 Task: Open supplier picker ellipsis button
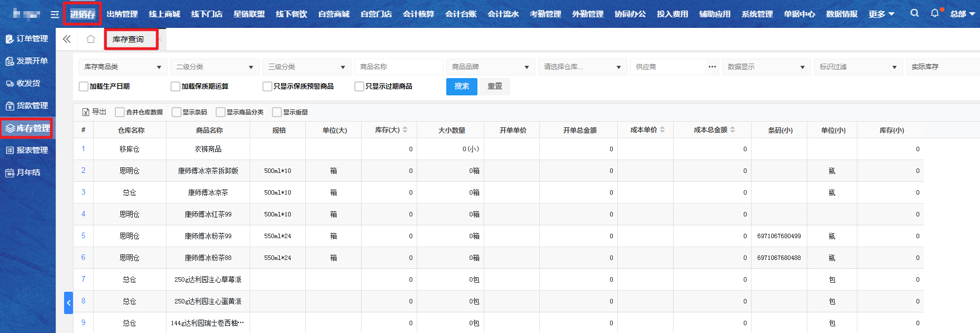[x=712, y=67]
